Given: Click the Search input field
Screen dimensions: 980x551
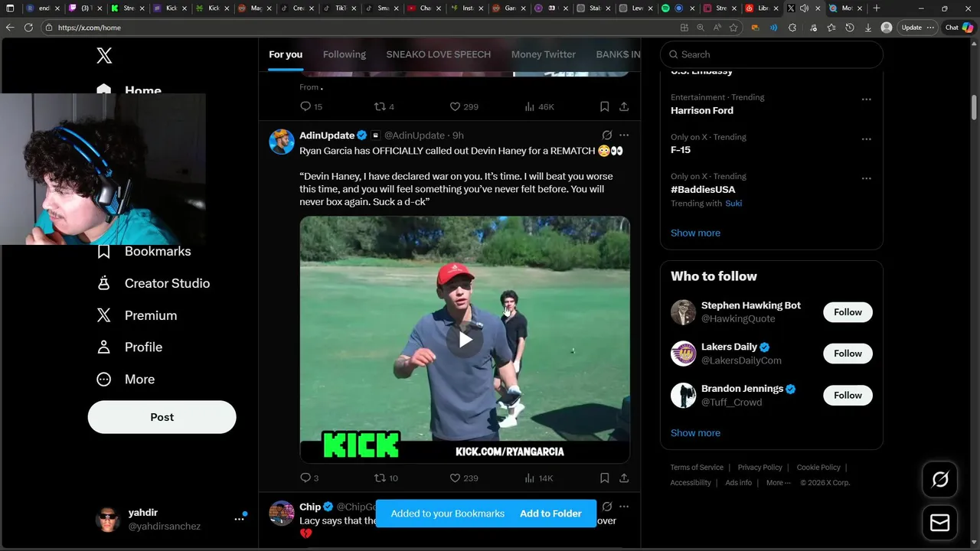Looking at the screenshot, I should coord(772,54).
